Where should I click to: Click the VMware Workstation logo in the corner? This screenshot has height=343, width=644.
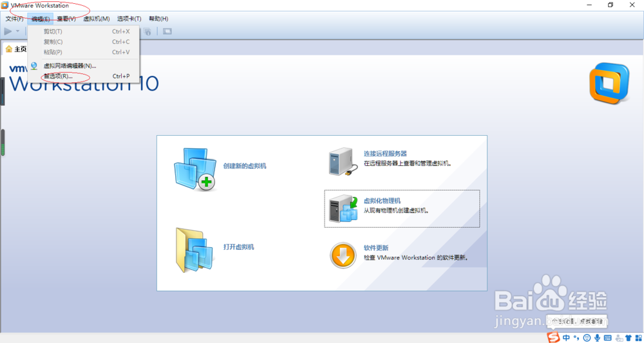click(609, 84)
